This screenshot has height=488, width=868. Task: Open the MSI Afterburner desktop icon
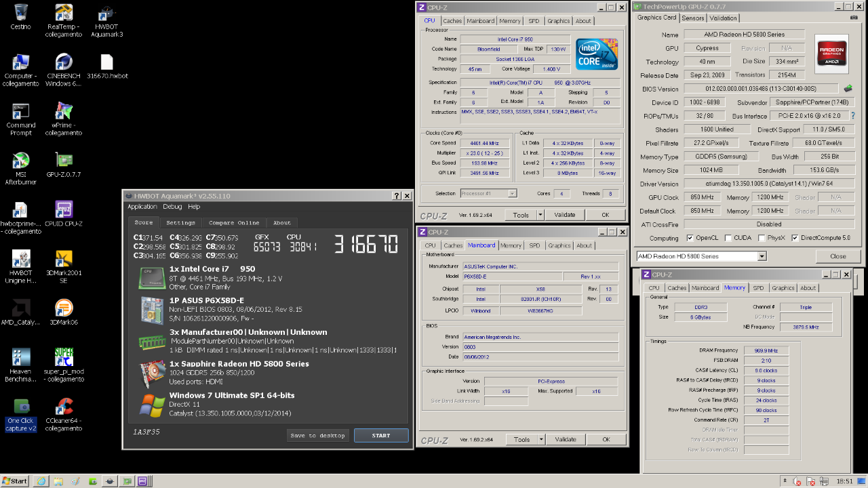(21, 169)
